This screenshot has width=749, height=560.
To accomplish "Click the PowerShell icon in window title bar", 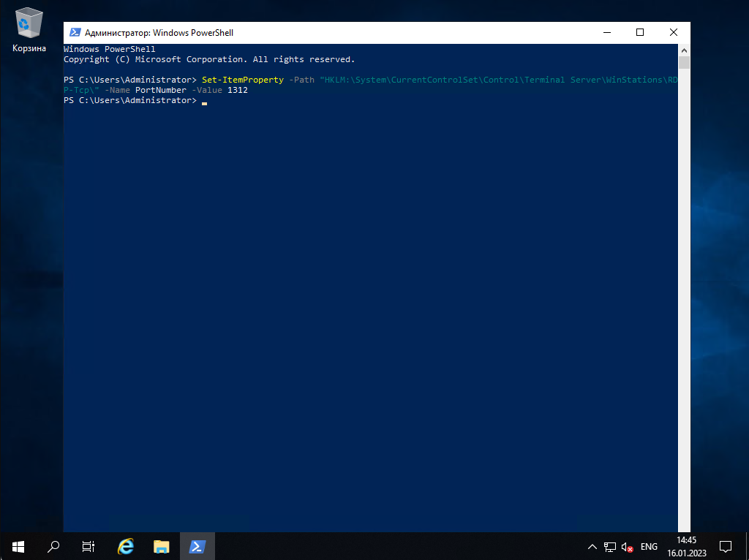I will (x=75, y=32).
